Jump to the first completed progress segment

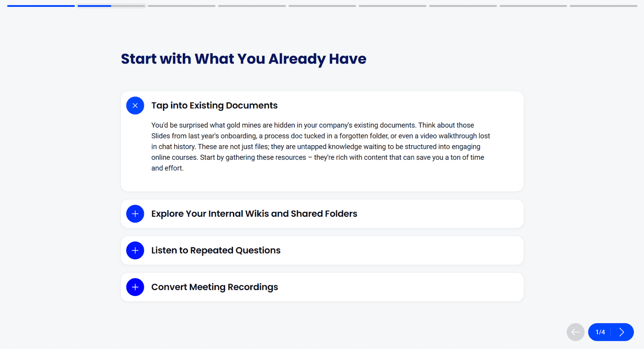(x=41, y=6)
